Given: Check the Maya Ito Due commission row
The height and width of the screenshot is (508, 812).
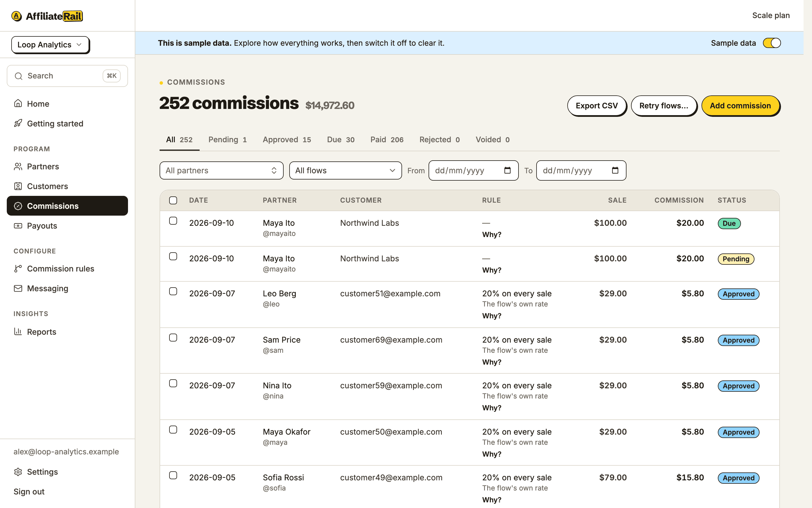Looking at the screenshot, I should (173, 221).
